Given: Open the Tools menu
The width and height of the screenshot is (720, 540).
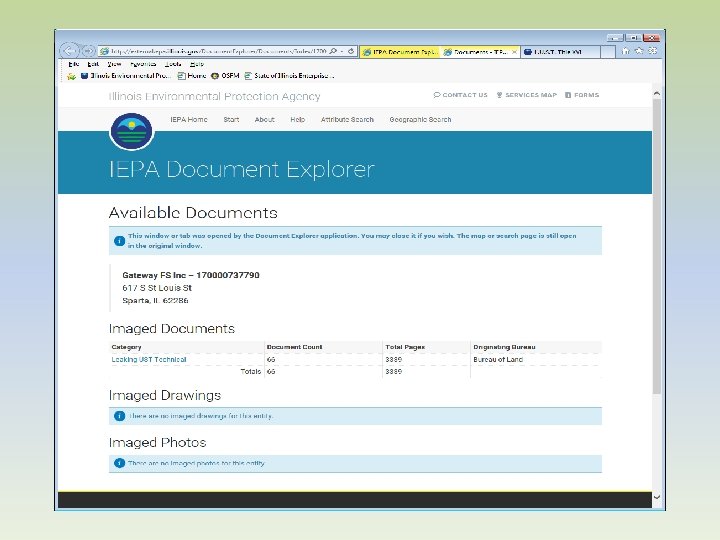Looking at the screenshot, I should (x=173, y=64).
